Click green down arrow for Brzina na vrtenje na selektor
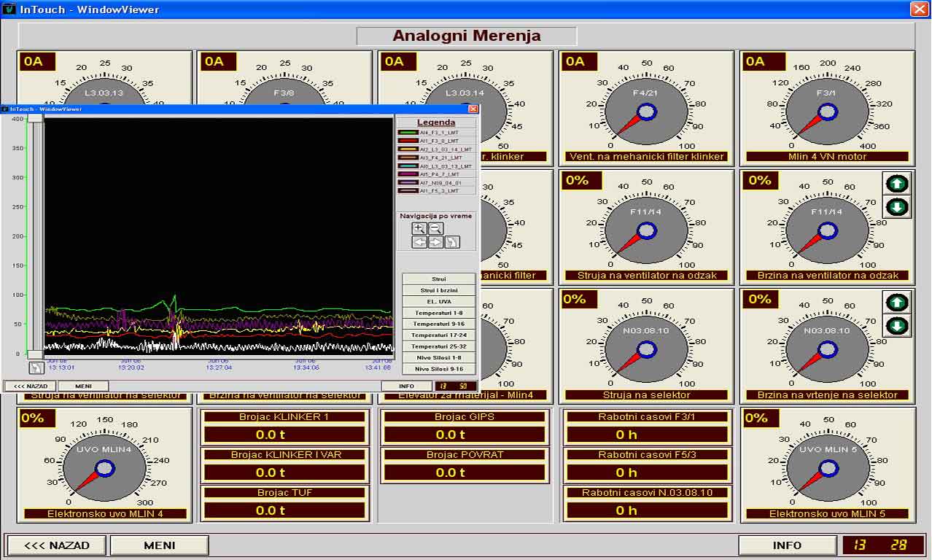Screen dimensions: 932x560 pos(897,325)
